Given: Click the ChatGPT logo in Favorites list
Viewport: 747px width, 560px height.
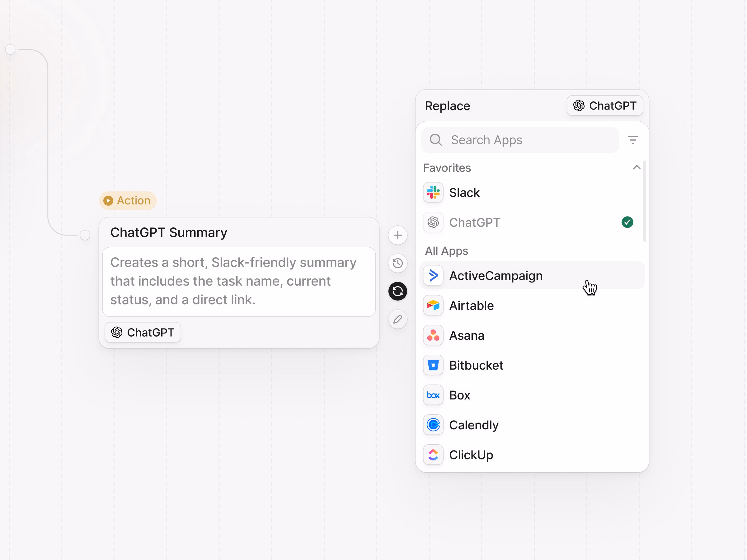Looking at the screenshot, I should (433, 222).
